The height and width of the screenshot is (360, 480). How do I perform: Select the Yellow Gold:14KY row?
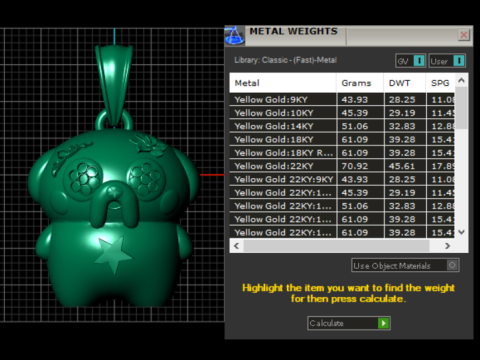tap(342, 126)
